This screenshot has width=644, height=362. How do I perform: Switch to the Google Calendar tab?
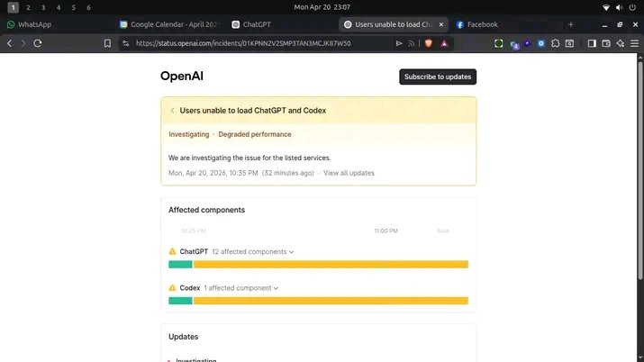coord(169,24)
